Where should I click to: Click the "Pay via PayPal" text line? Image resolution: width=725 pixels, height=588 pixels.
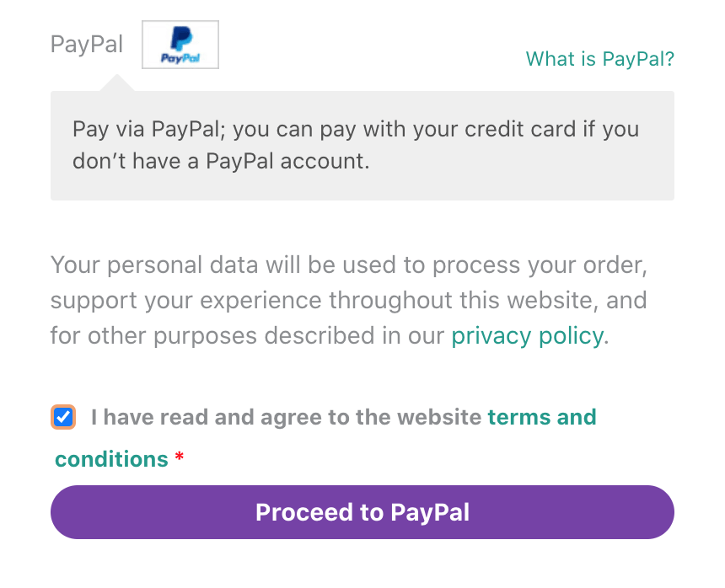pos(152,130)
